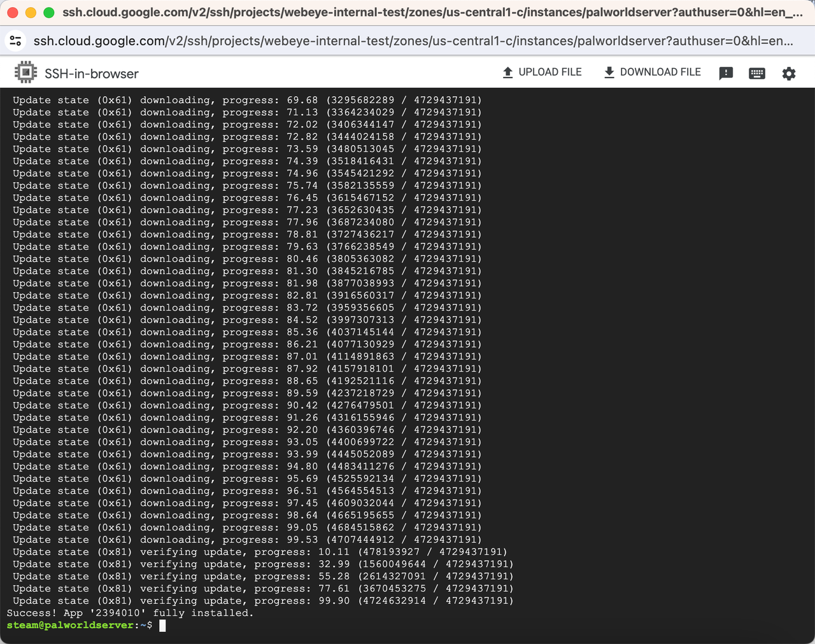Click the downloading progress 99.53 line
The image size is (815, 644).
[x=247, y=540]
